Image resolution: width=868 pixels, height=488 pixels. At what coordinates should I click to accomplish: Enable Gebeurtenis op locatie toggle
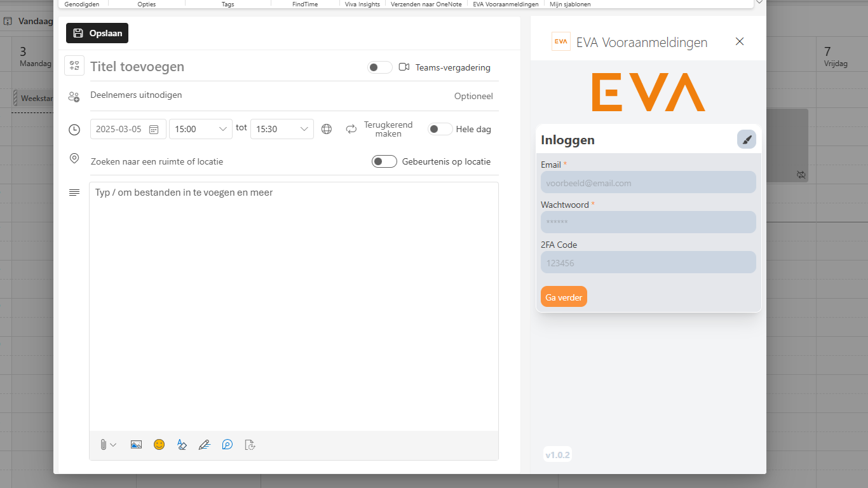click(384, 161)
